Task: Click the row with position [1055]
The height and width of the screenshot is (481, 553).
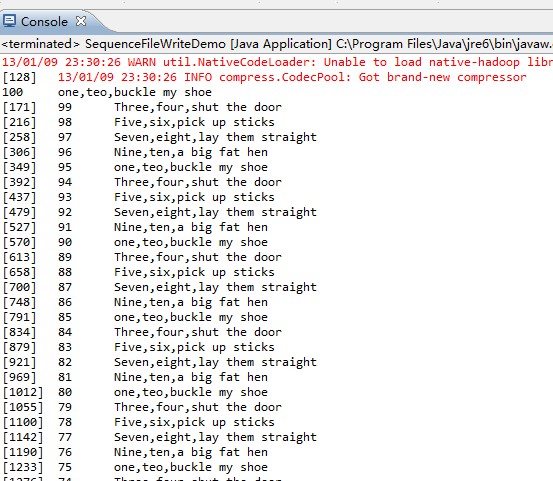Action: pyautogui.click(x=142, y=407)
